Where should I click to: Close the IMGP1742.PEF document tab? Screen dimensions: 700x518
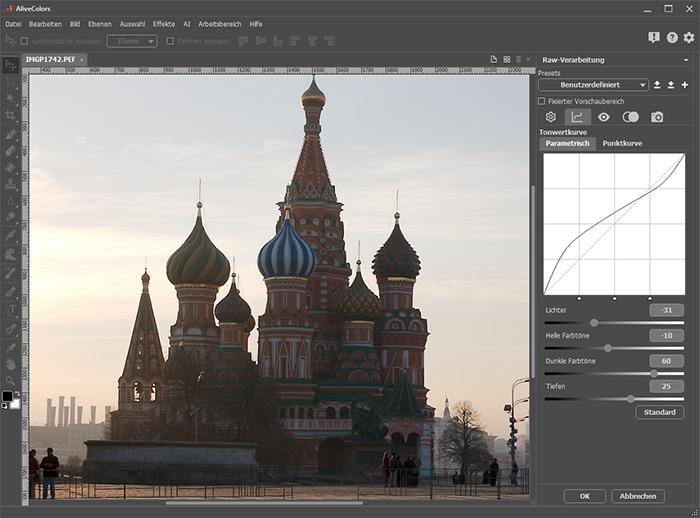point(81,60)
